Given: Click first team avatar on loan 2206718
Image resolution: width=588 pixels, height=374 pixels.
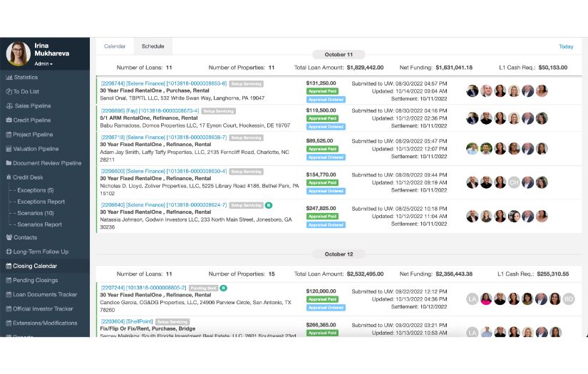Looking at the screenshot, I should coord(472,148).
